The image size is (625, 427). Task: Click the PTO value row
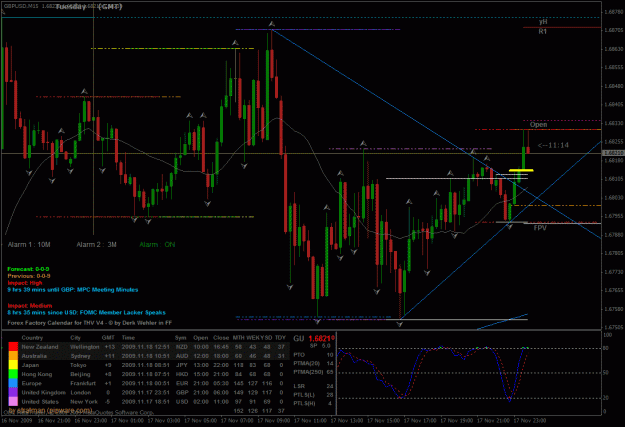pyautogui.click(x=314, y=354)
